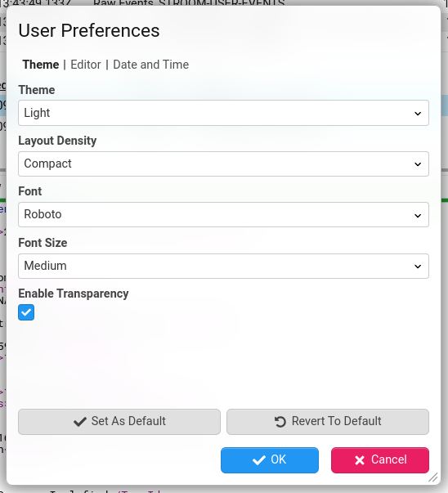Open the Theme dropdown showing Light
The width and height of the screenshot is (448, 493).
click(x=223, y=113)
